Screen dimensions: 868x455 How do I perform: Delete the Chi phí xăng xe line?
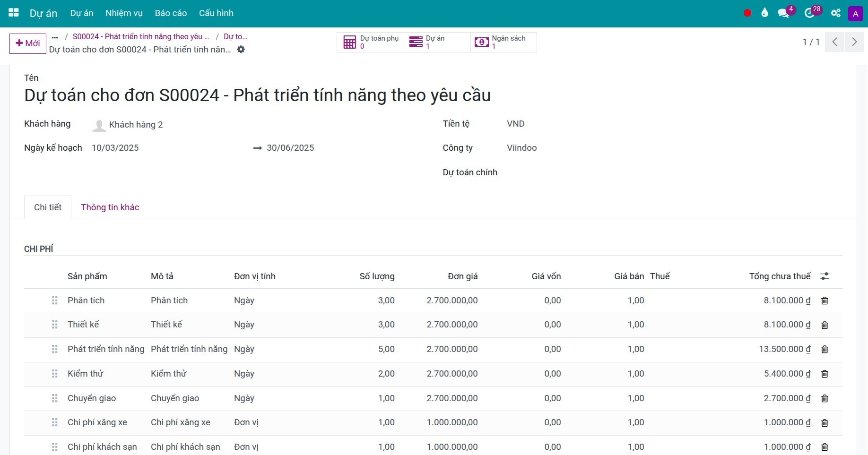(825, 423)
